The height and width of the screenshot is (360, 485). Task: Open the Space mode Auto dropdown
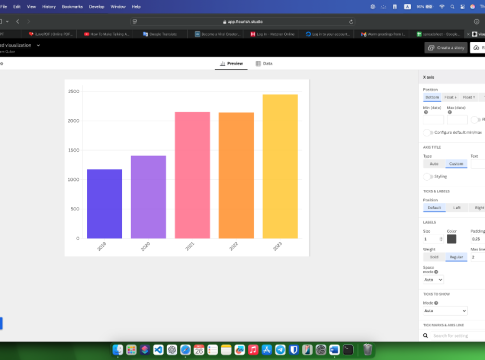(433, 280)
